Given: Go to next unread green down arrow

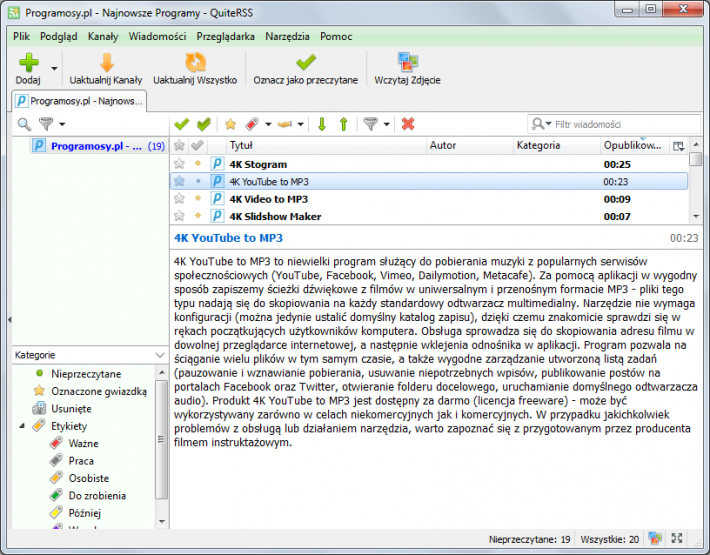Looking at the screenshot, I should tap(322, 124).
